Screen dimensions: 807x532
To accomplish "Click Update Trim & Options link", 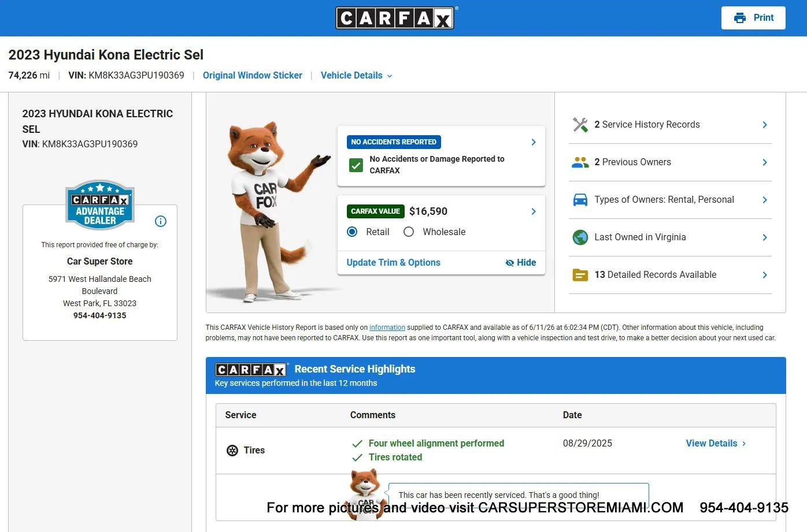I will 393,262.
